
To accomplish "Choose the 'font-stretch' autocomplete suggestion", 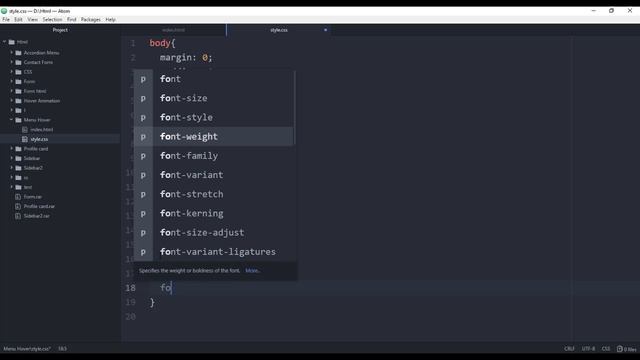I will click(x=213, y=194).
